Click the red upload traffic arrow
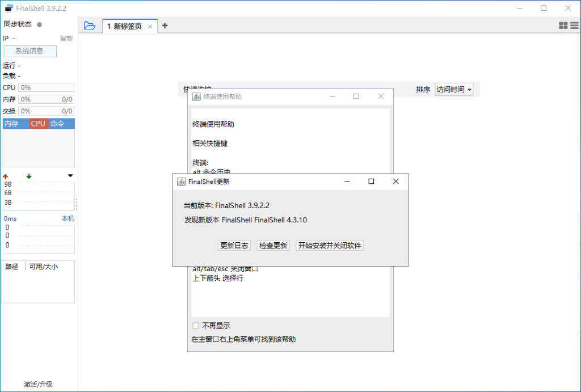 click(6, 176)
